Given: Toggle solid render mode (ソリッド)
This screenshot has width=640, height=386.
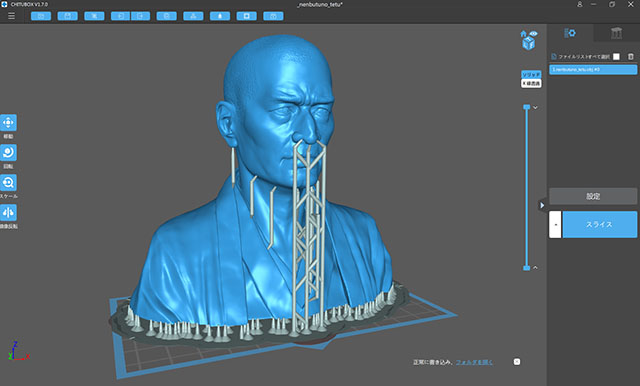Looking at the screenshot, I should 531,75.
